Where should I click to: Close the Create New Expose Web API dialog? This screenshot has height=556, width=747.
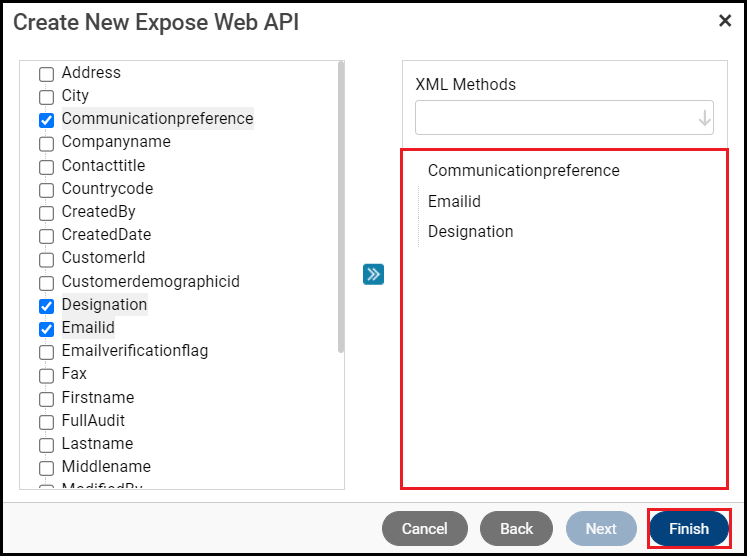click(725, 21)
